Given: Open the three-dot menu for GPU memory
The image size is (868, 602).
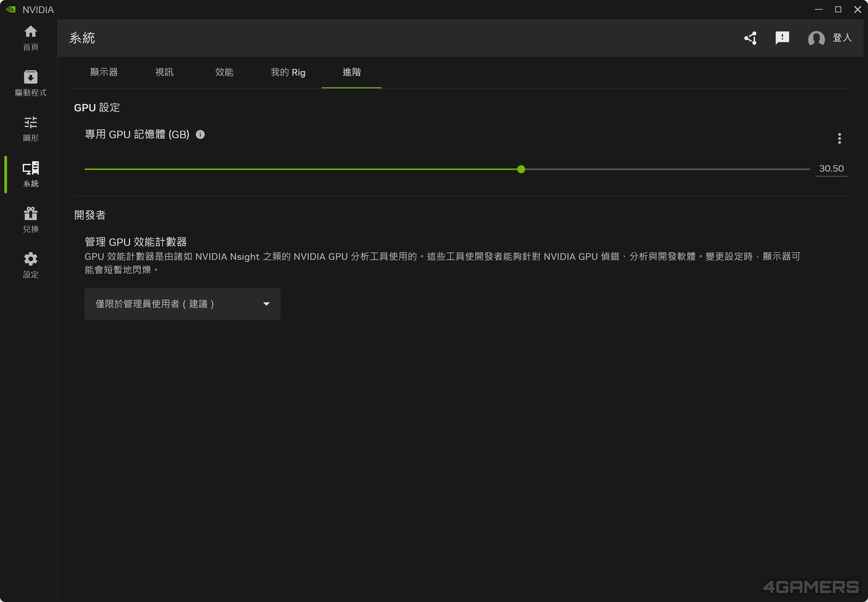Looking at the screenshot, I should (839, 138).
